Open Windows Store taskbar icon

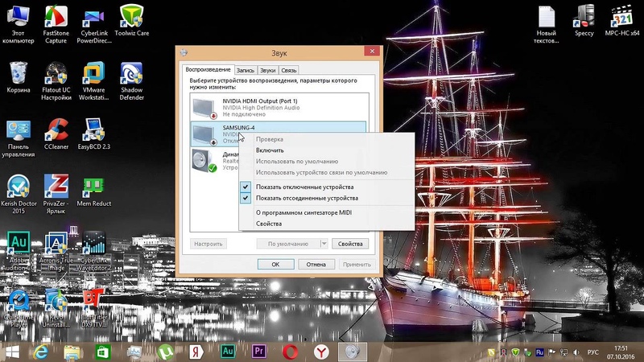103,352
